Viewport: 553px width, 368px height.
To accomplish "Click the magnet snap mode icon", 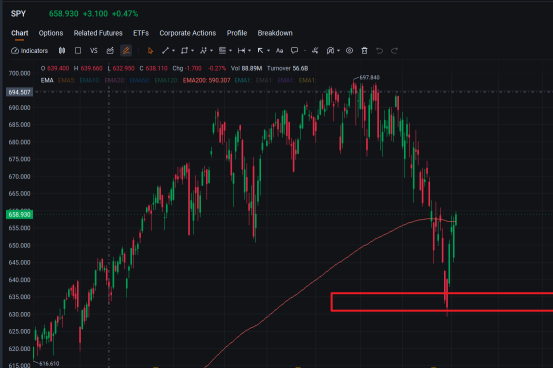I will [x=330, y=51].
